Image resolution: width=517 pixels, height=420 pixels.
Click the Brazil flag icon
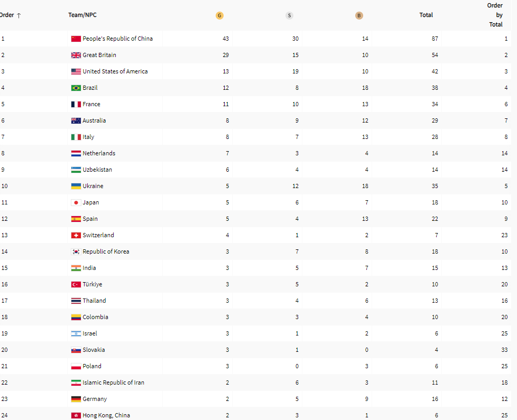[x=76, y=88]
